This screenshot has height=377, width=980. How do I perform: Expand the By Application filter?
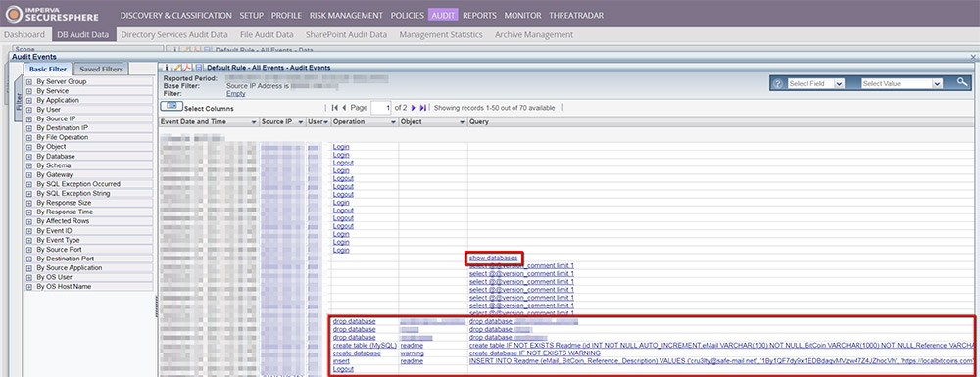[x=29, y=100]
